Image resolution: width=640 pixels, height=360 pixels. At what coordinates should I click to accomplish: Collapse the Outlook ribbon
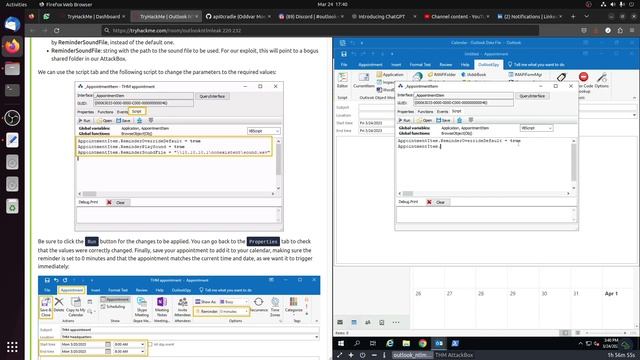(634, 98)
